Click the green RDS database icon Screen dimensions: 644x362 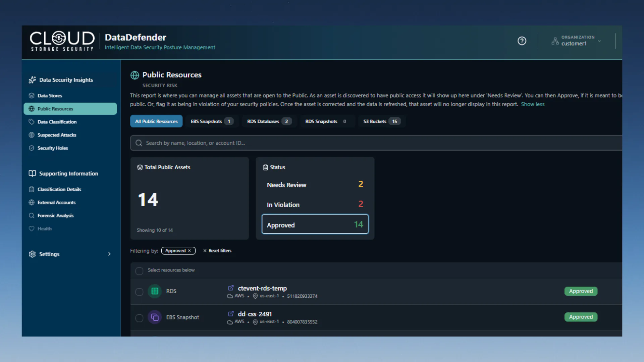point(155,291)
